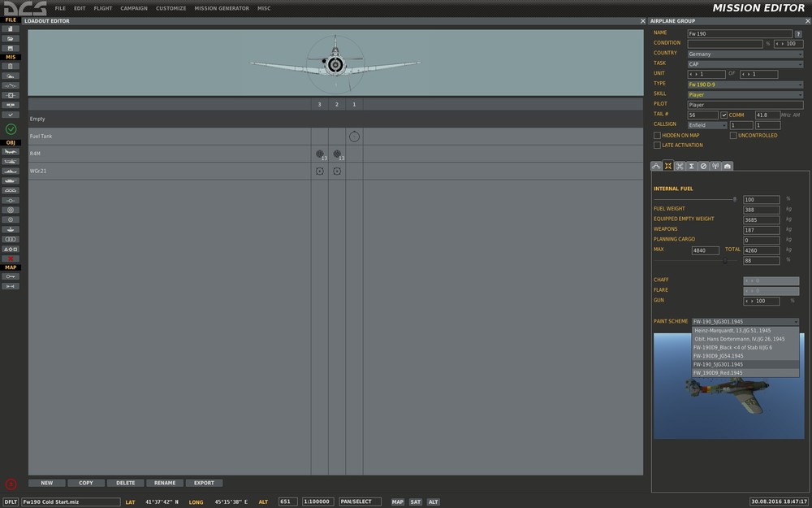The image size is (812, 508).
Task: Click the new mission file icon
Action: pyautogui.click(x=11, y=29)
